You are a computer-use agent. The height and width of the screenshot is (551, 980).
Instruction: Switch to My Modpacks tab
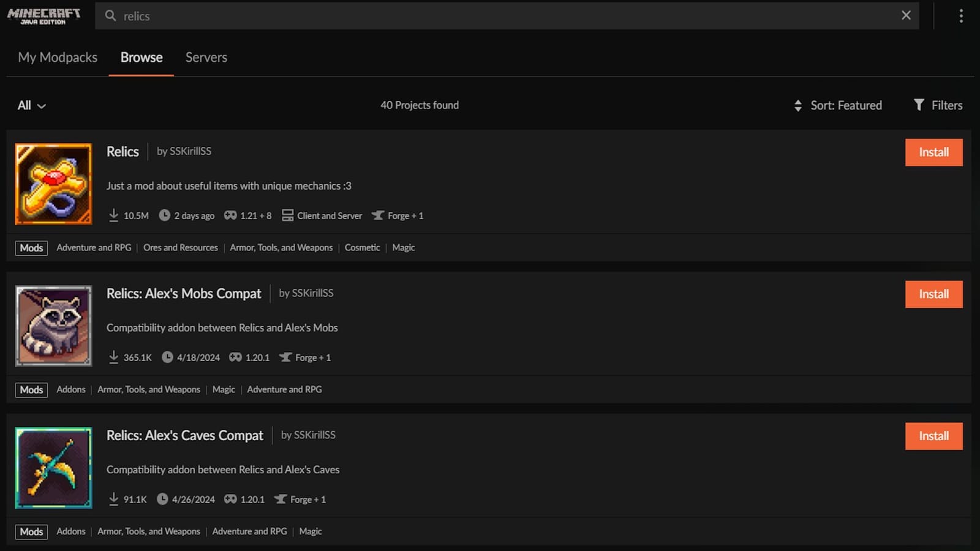58,58
